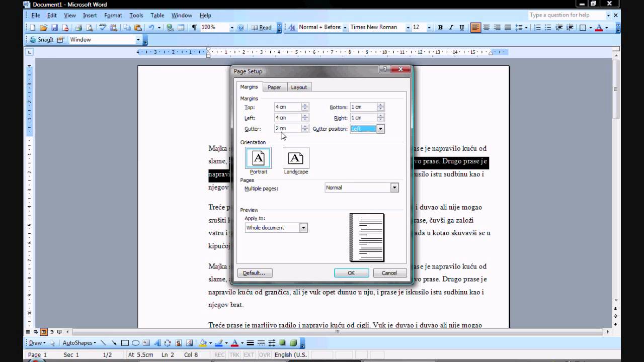Switch to Layout tab
Screen dimensions: 644x362
[299, 87]
